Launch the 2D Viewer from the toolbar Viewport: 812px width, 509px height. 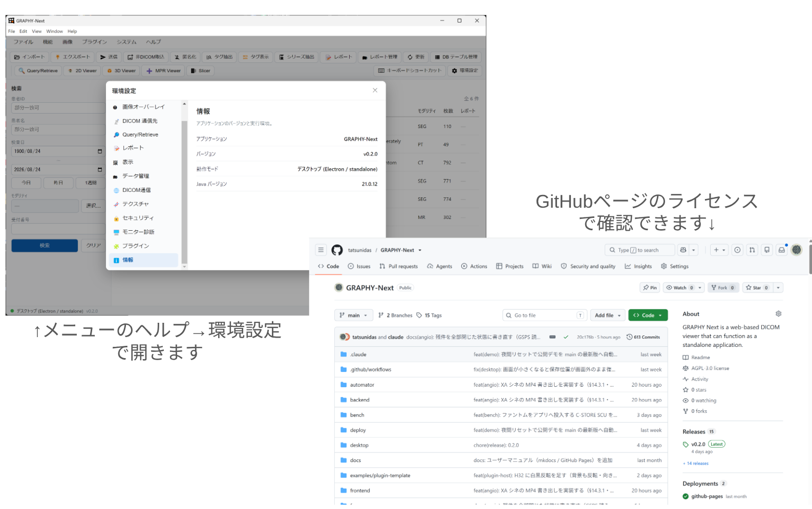point(82,71)
